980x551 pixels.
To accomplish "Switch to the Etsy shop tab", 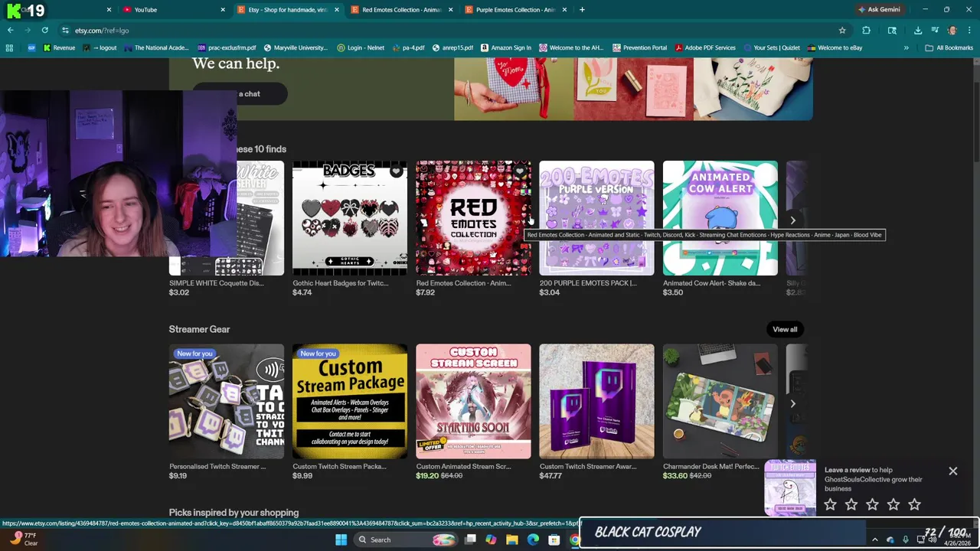I will click(x=287, y=10).
